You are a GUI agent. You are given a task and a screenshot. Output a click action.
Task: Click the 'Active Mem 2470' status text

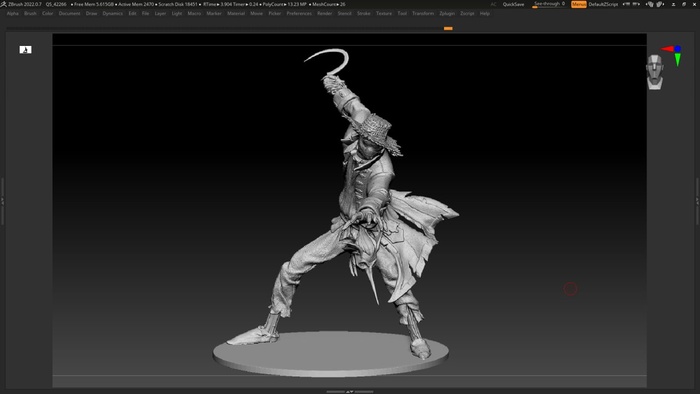(x=136, y=4)
